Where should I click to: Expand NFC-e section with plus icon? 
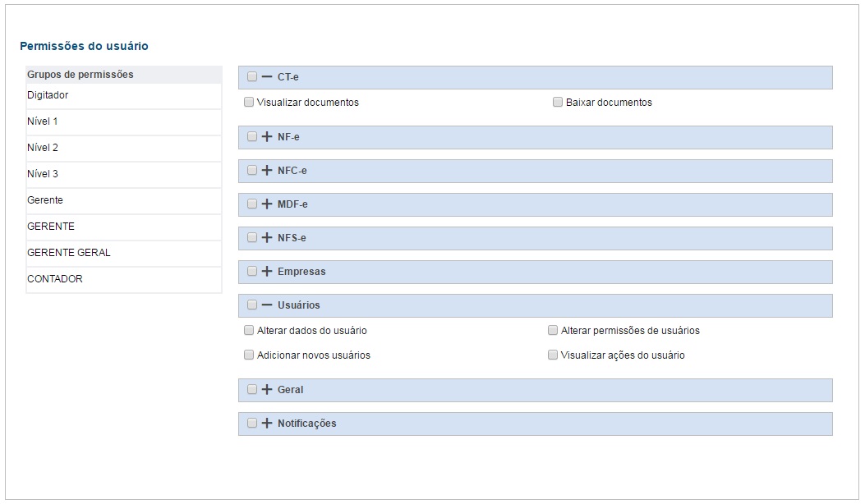(267, 171)
